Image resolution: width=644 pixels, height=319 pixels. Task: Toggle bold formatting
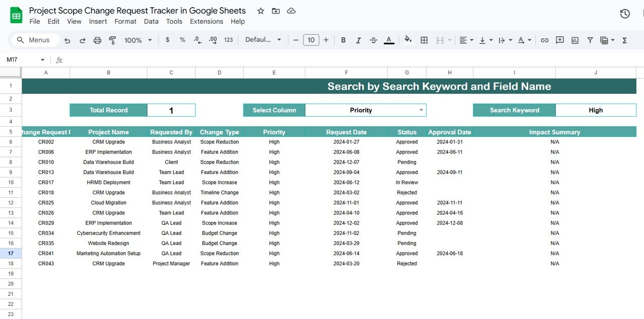[343, 40]
